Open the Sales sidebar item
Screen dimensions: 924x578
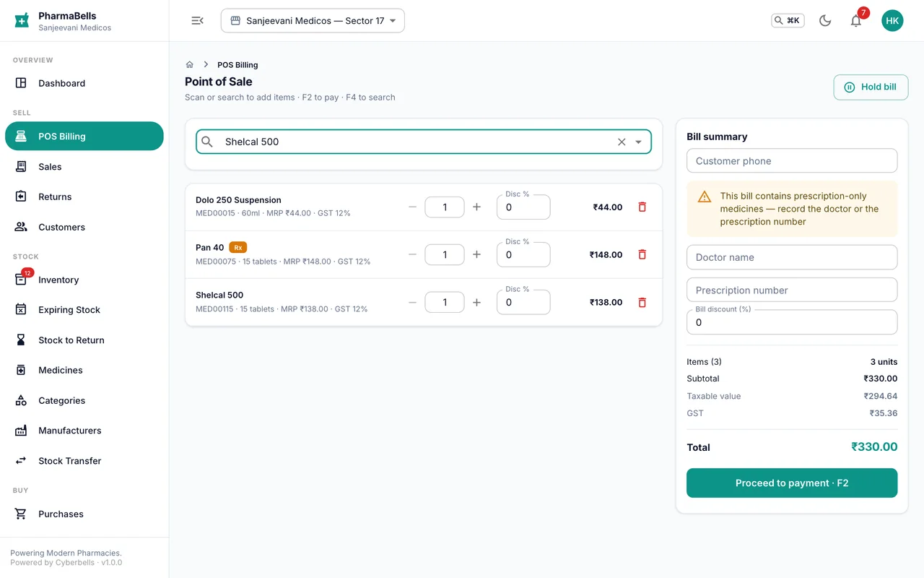click(84, 166)
